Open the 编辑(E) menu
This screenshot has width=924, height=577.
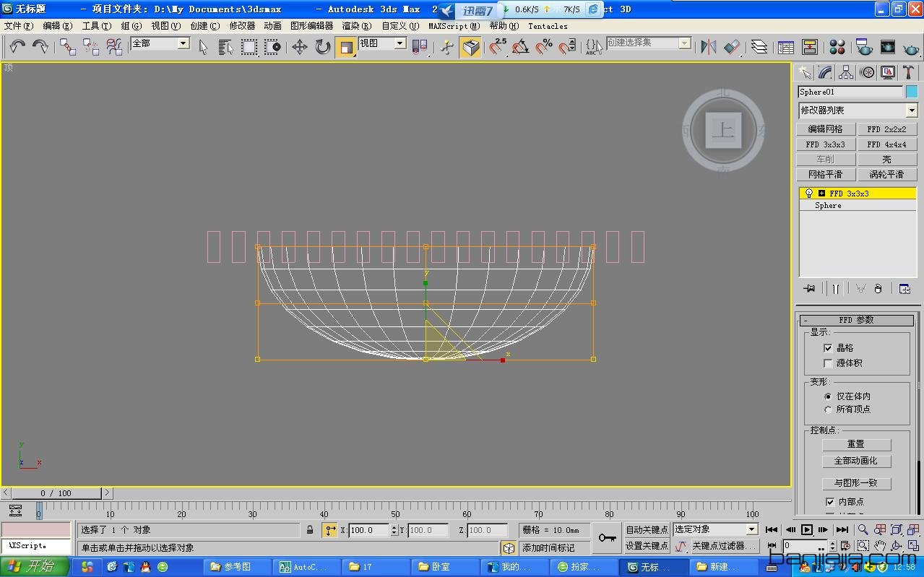click(x=58, y=26)
